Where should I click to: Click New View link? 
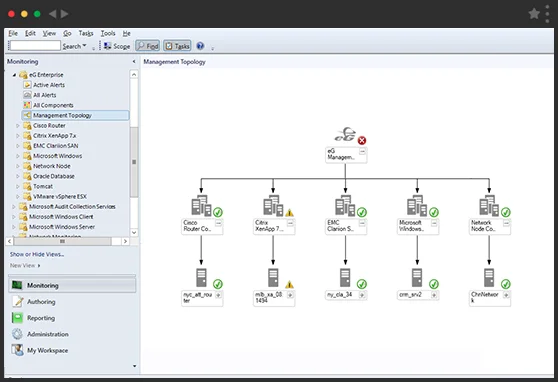point(25,266)
